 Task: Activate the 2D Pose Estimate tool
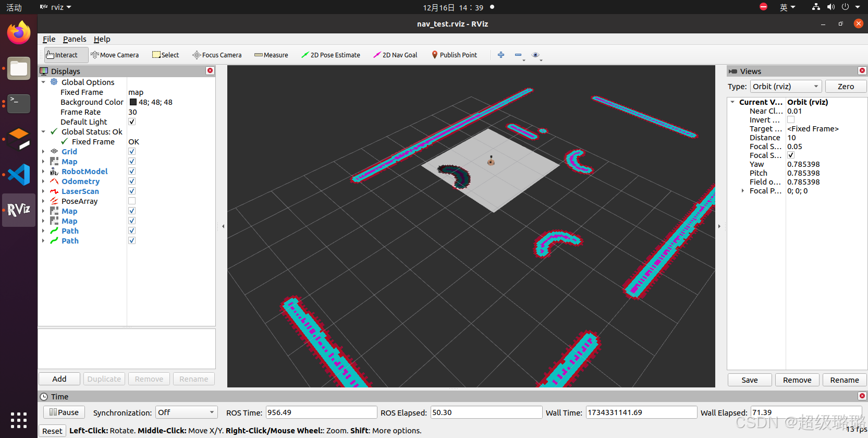(331, 55)
